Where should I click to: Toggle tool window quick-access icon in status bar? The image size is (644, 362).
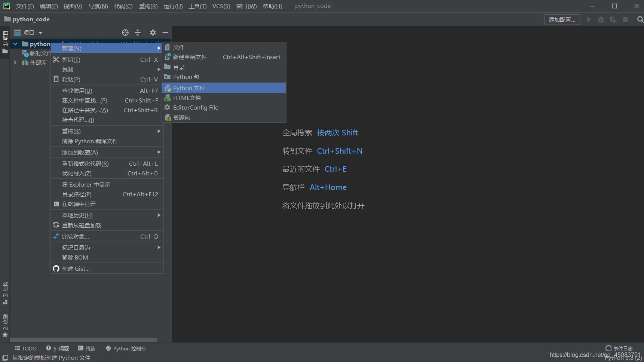[x=5, y=358]
